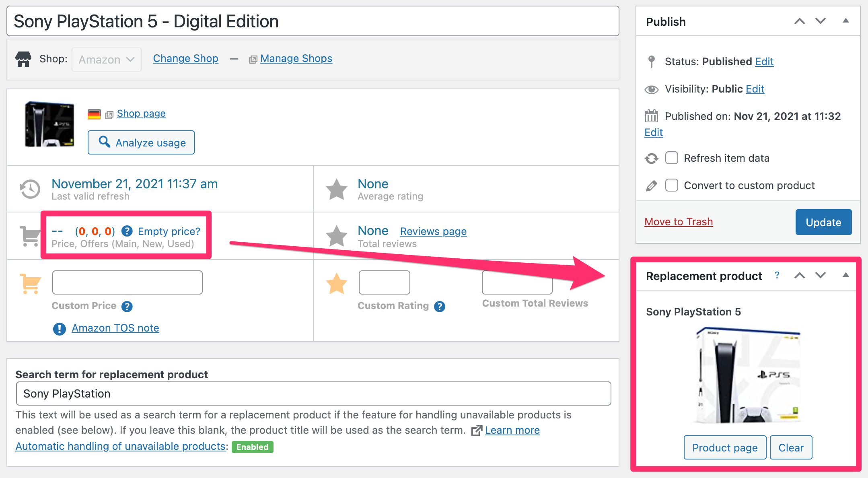Image resolution: width=868 pixels, height=478 pixels.
Task: Click the shopping cart icon beside the price
Action: (29, 236)
